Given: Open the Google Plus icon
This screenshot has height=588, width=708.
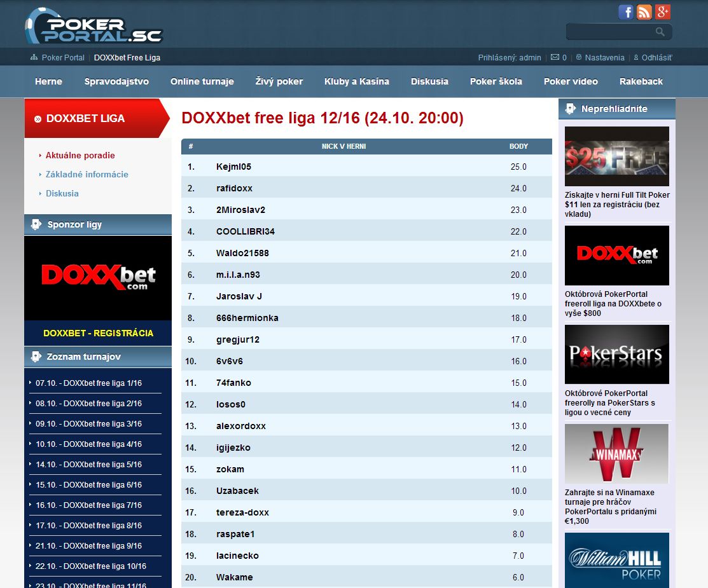Looking at the screenshot, I should [663, 12].
